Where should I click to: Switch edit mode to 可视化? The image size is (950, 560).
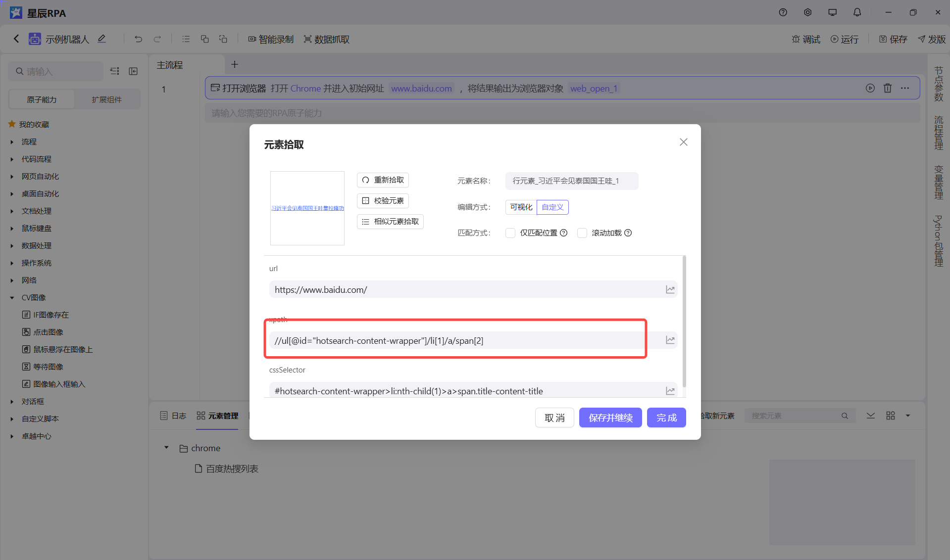coord(521,207)
